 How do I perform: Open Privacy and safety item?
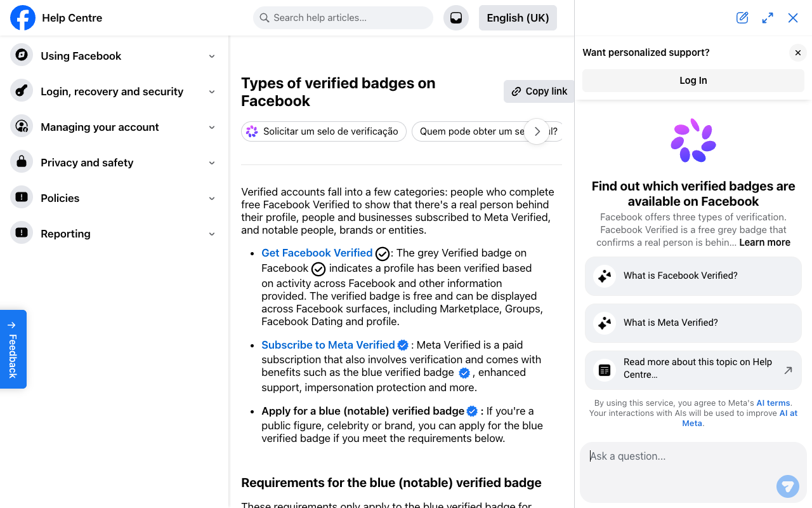tap(114, 163)
